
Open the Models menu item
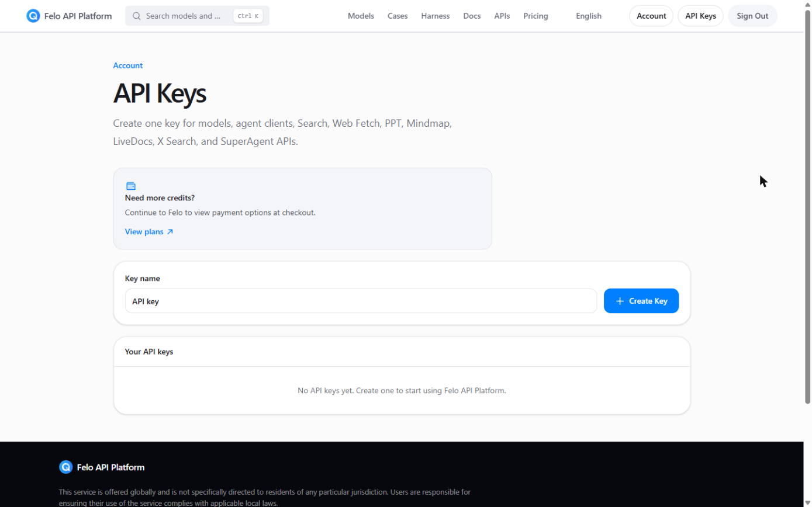coord(361,16)
